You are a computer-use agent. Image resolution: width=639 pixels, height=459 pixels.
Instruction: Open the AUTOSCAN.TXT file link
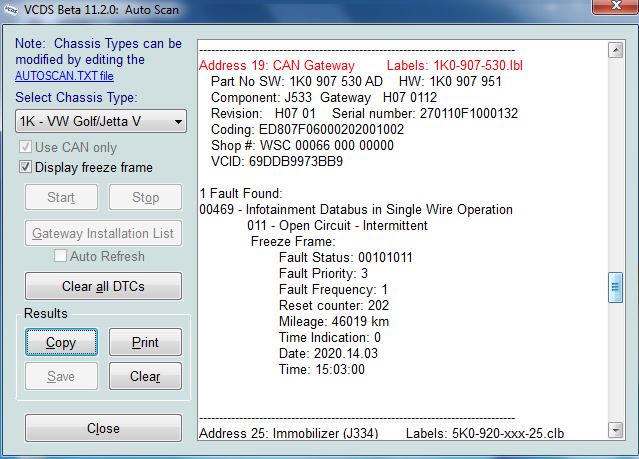coord(64,76)
